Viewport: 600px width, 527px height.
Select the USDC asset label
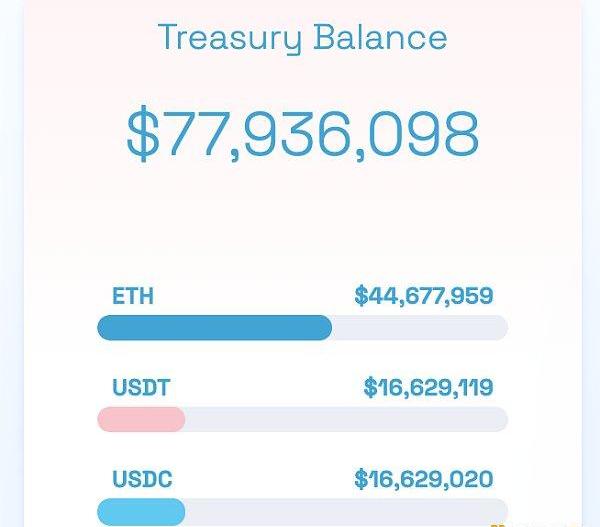click(x=141, y=478)
